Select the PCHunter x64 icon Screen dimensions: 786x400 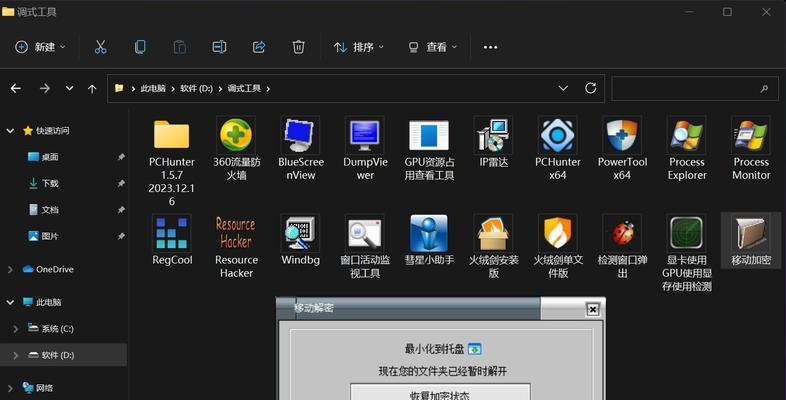pyautogui.click(x=557, y=135)
